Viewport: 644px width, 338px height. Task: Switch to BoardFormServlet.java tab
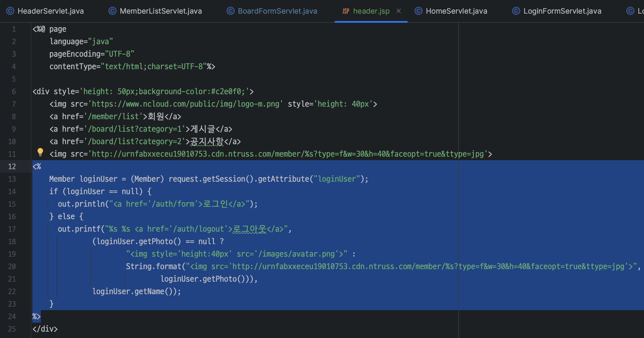point(277,11)
